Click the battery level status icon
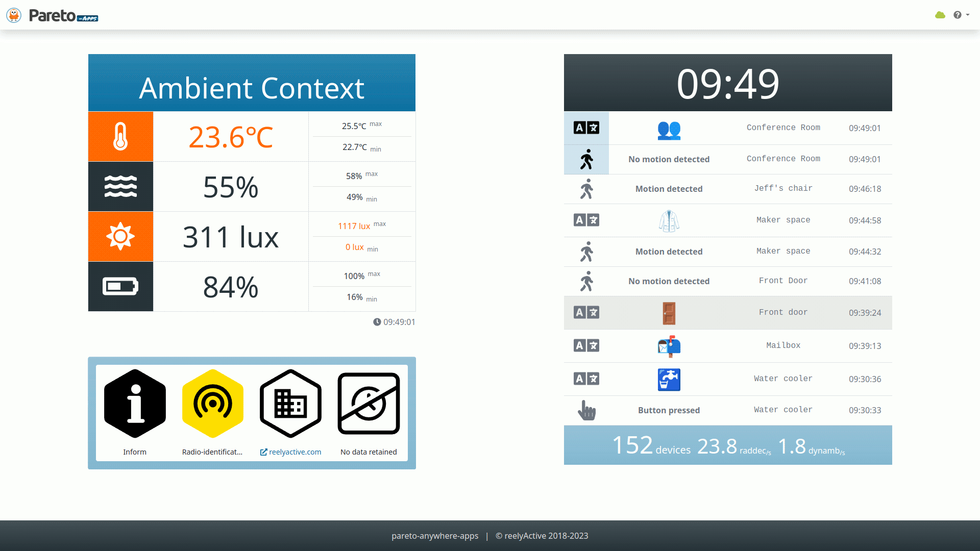The width and height of the screenshot is (980, 551). click(x=121, y=286)
